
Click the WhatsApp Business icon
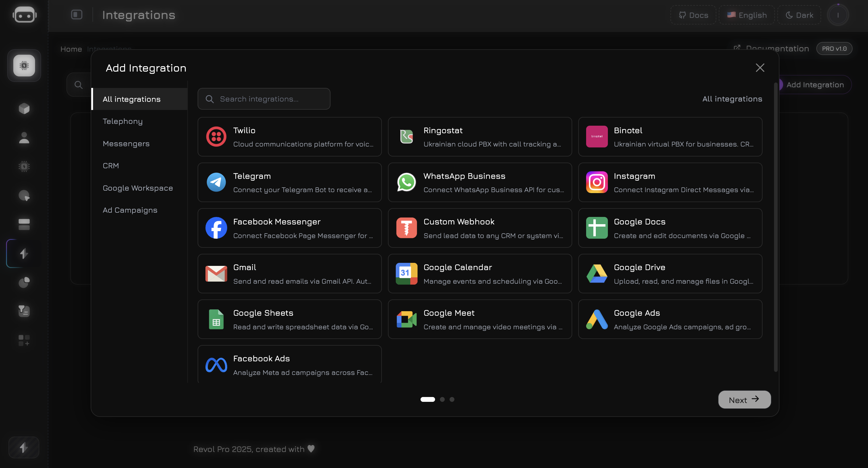coord(406,182)
